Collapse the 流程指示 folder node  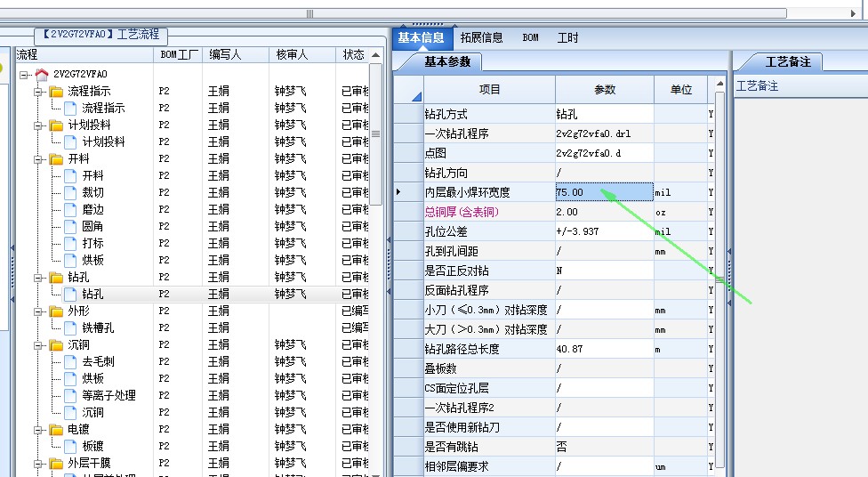[38, 92]
